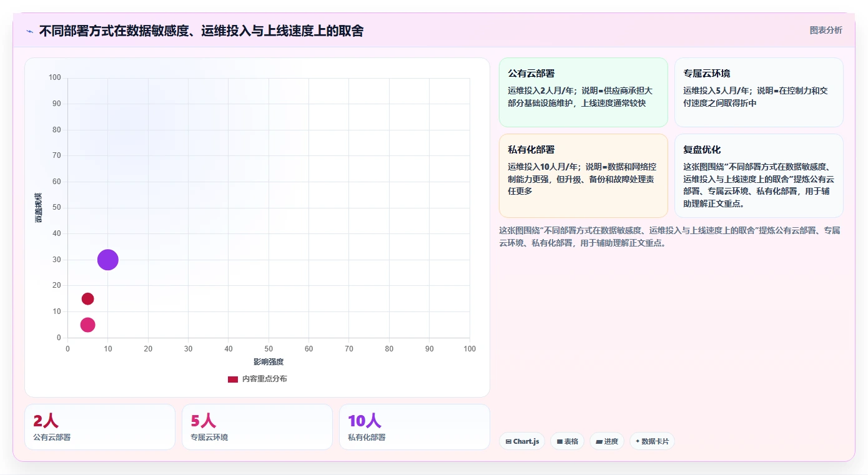The image size is (868, 475).
Task: Click the star icon in 数据卡片 chip
Action: click(638, 441)
